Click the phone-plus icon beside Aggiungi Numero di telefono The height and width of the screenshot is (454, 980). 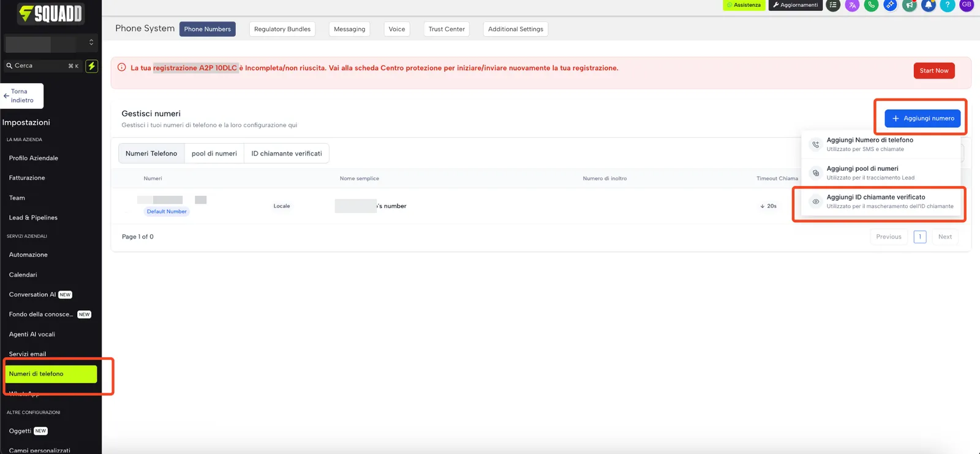click(x=815, y=144)
